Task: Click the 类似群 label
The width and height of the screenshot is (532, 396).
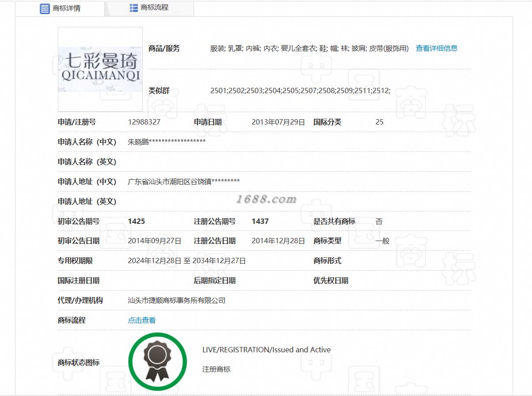Action: [159, 91]
